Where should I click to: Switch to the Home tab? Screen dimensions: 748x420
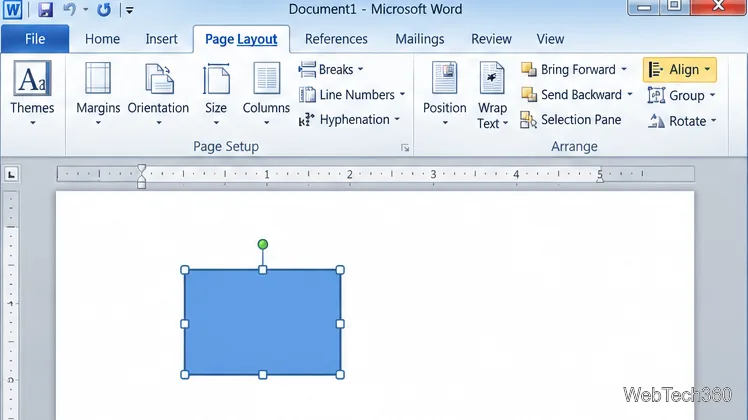[102, 39]
